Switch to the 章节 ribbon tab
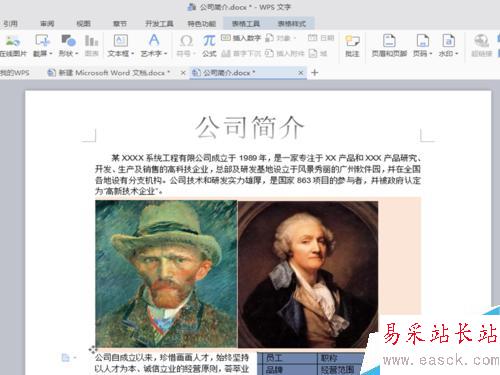This screenshot has height=375, width=500. 120,24
